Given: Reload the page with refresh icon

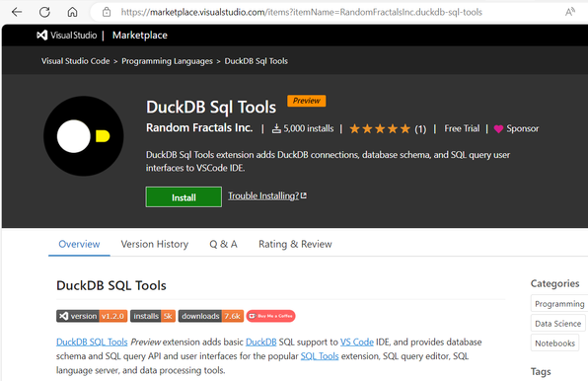Looking at the screenshot, I should [44, 12].
